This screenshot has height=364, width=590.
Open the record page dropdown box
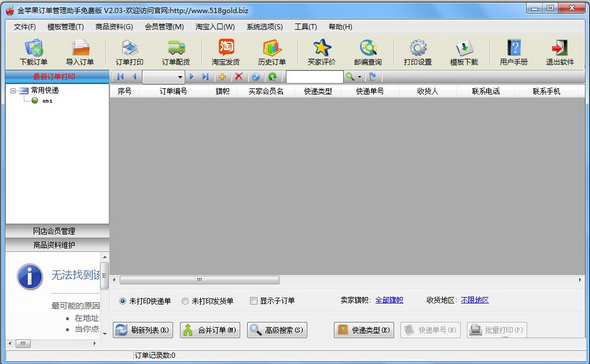[x=163, y=77]
